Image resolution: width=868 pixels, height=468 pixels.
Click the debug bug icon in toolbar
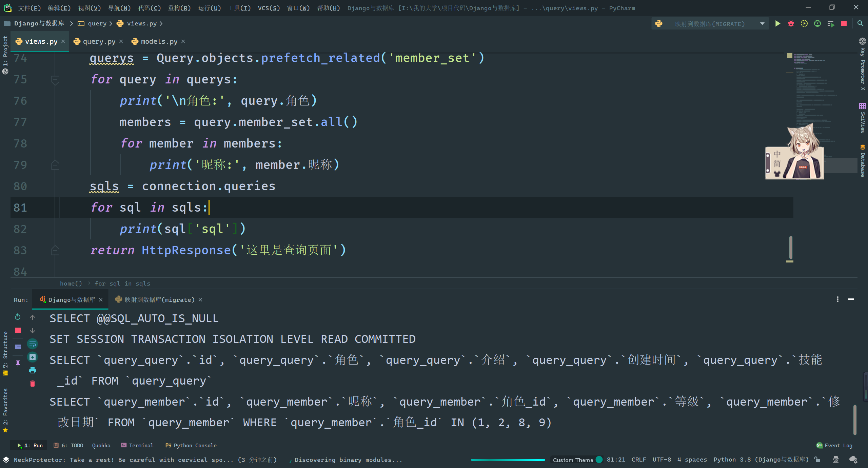click(x=791, y=24)
